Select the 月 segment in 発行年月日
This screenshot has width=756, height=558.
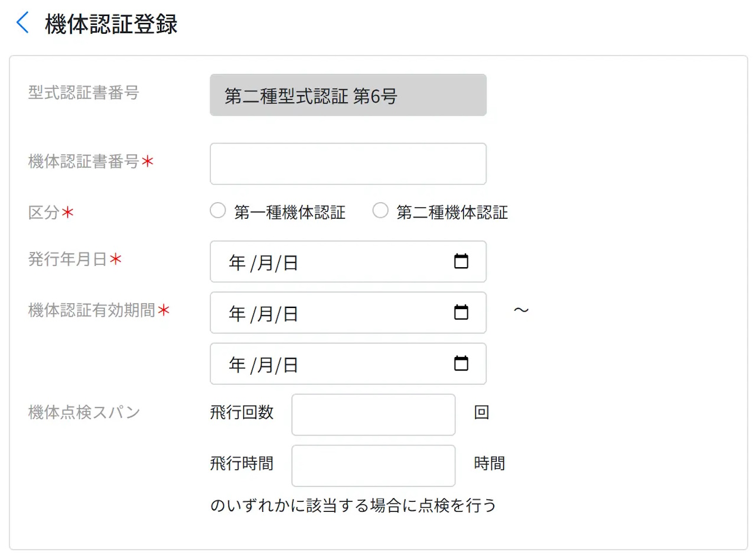pyautogui.click(x=265, y=263)
